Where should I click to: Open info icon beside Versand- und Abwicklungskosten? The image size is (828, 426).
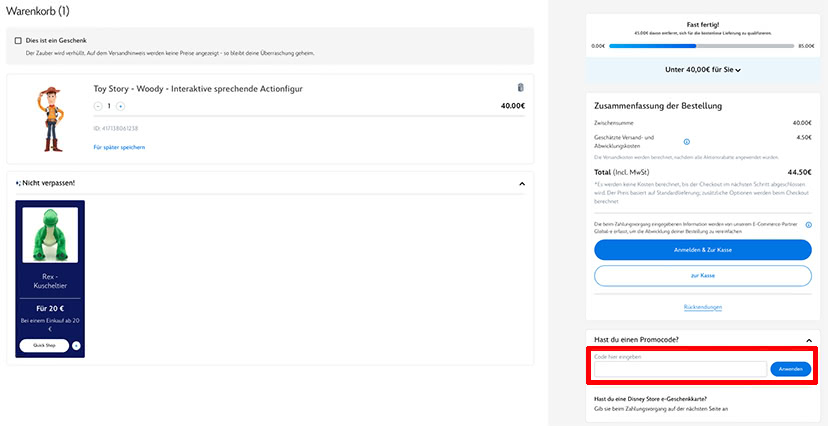click(686, 141)
